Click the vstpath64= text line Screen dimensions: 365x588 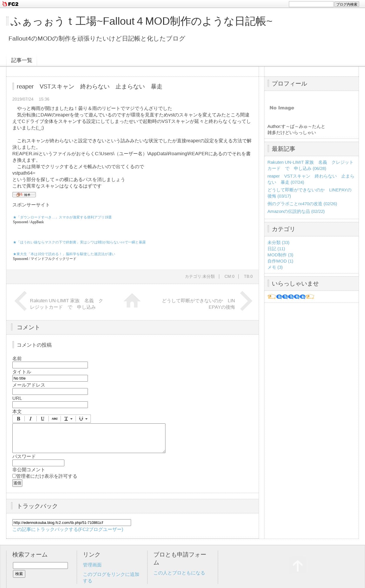24,173
